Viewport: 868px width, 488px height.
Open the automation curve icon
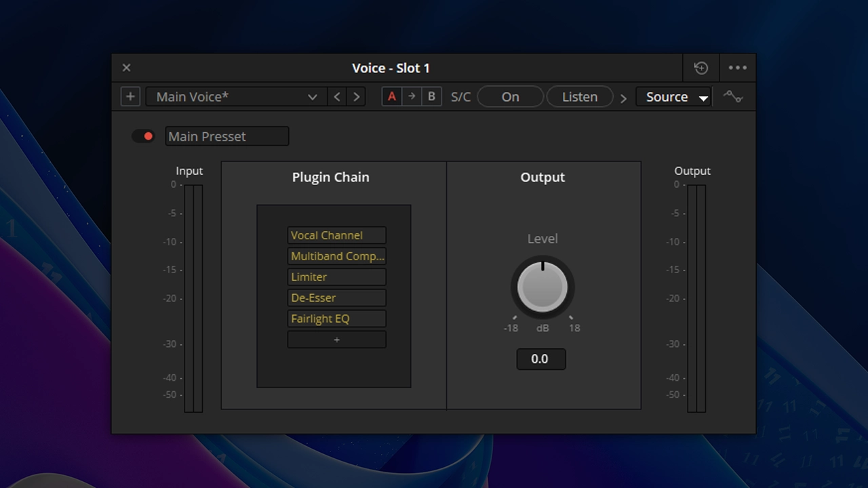[x=732, y=96]
